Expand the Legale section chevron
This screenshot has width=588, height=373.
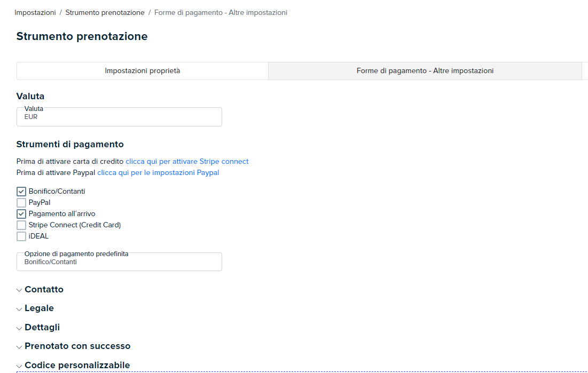(x=19, y=309)
